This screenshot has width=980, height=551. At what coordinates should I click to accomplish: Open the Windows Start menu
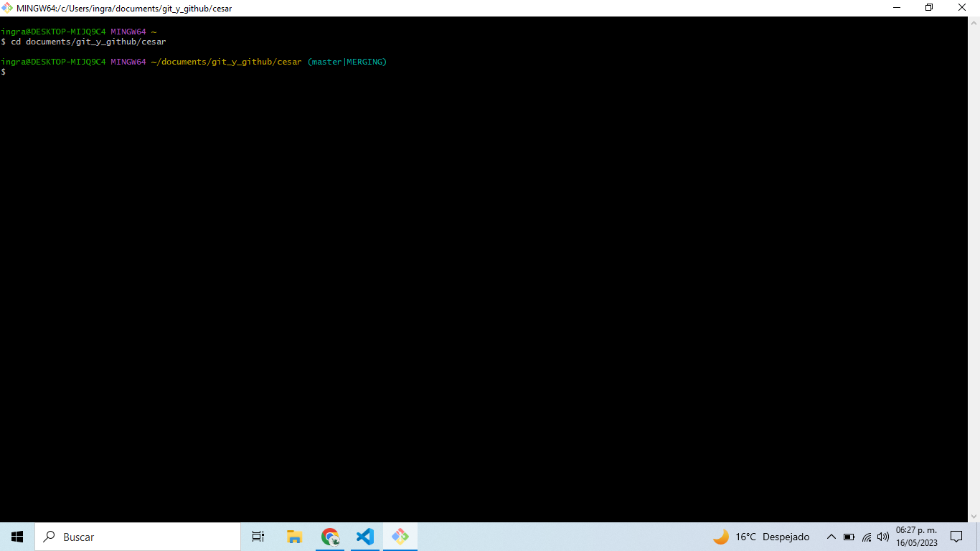(17, 537)
